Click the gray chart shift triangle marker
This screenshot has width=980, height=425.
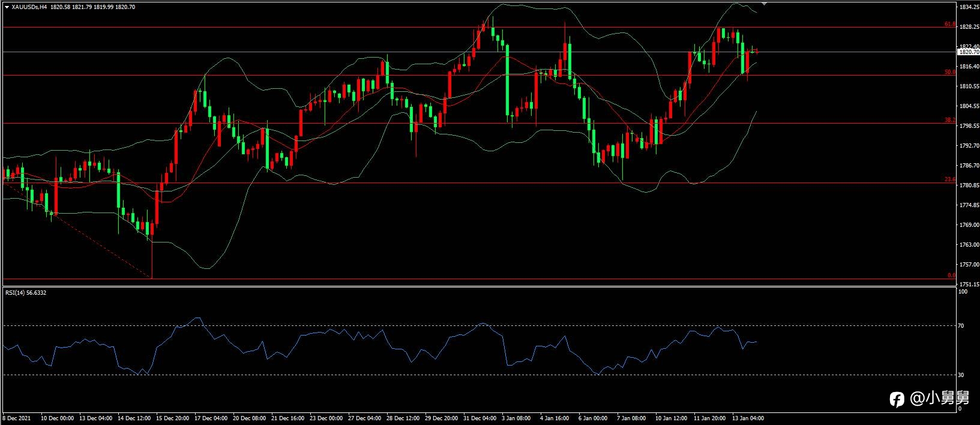tap(764, 4)
